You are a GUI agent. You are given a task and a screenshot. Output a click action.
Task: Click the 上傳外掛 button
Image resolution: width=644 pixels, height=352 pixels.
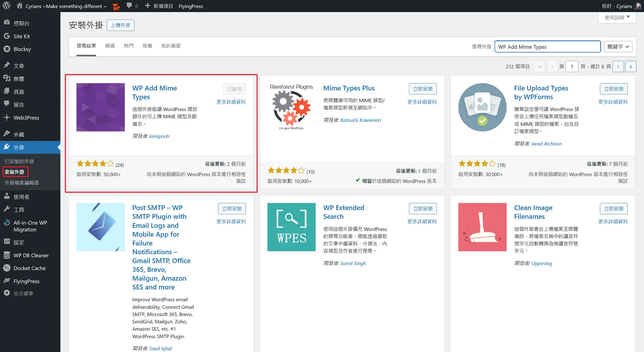pos(120,25)
